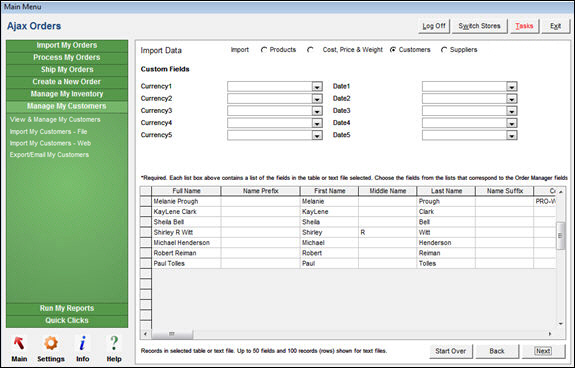This screenshot has width=575, height=368.
Task: Expand the Currency1 dropdown arrow
Action: pos(317,87)
